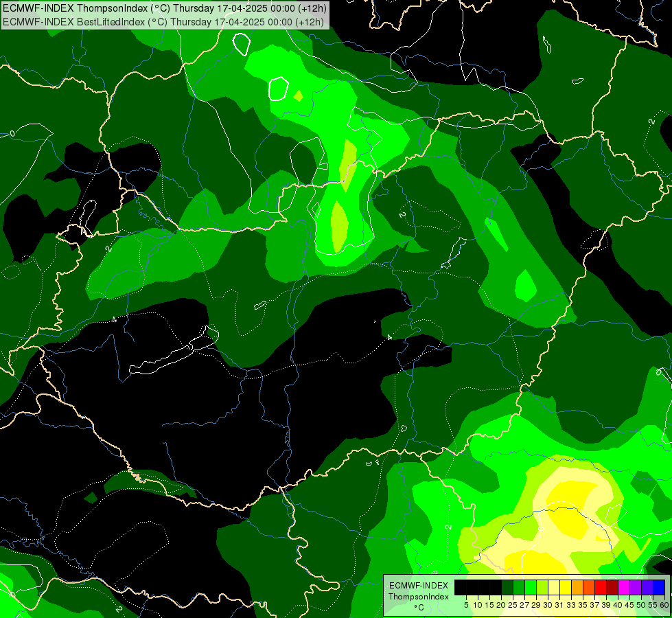The image size is (672, 618).
Task: Click legend tick value '10'
Action: click(478, 605)
